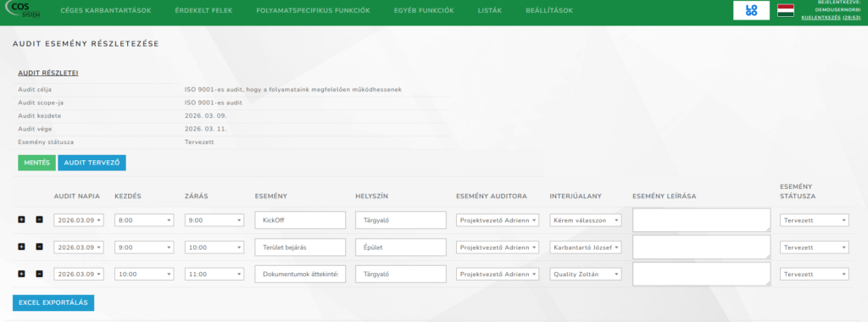Click the Tárgyaló location field in KickOff row
Screen dimensions: 868x322
[x=401, y=219]
